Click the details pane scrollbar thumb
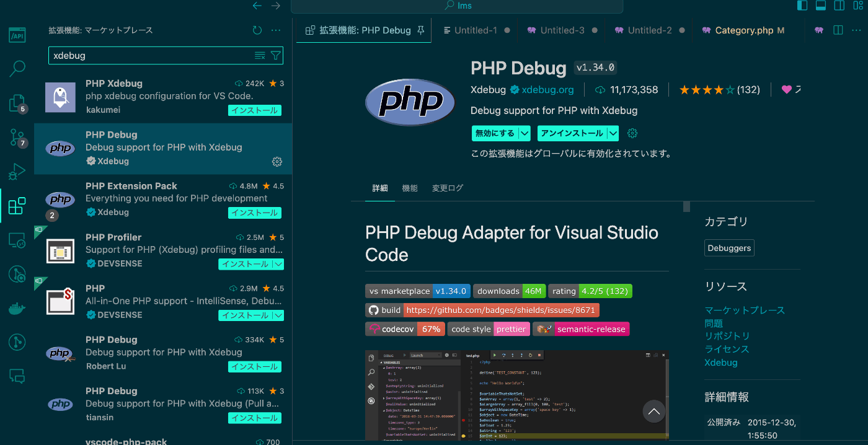 click(686, 206)
